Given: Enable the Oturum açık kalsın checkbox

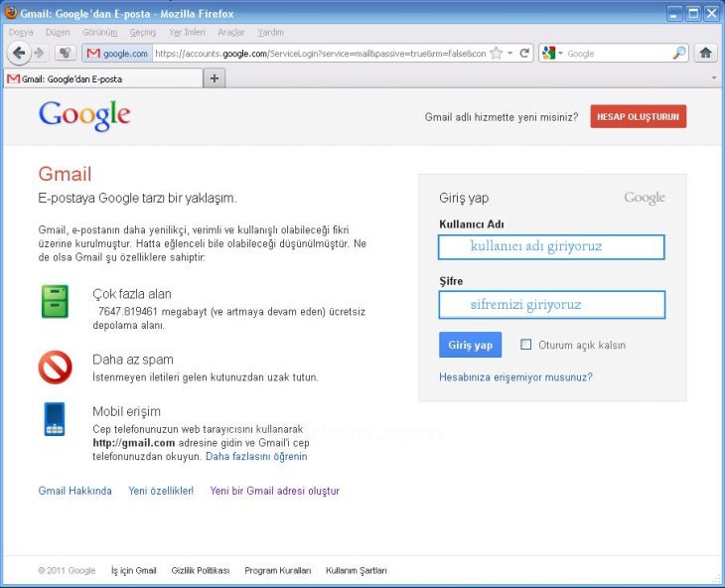Looking at the screenshot, I should [x=525, y=345].
